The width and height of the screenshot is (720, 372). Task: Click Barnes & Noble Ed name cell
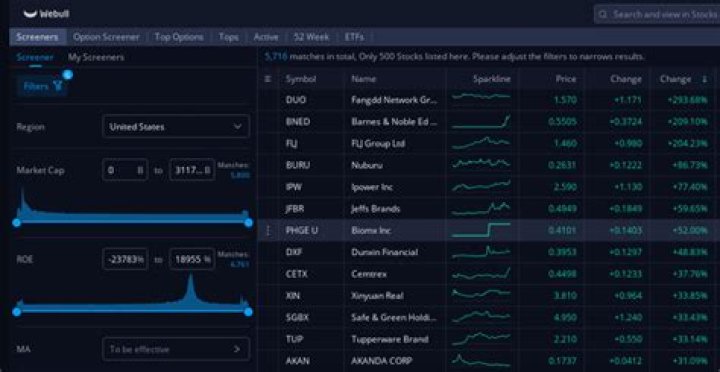[x=394, y=122]
